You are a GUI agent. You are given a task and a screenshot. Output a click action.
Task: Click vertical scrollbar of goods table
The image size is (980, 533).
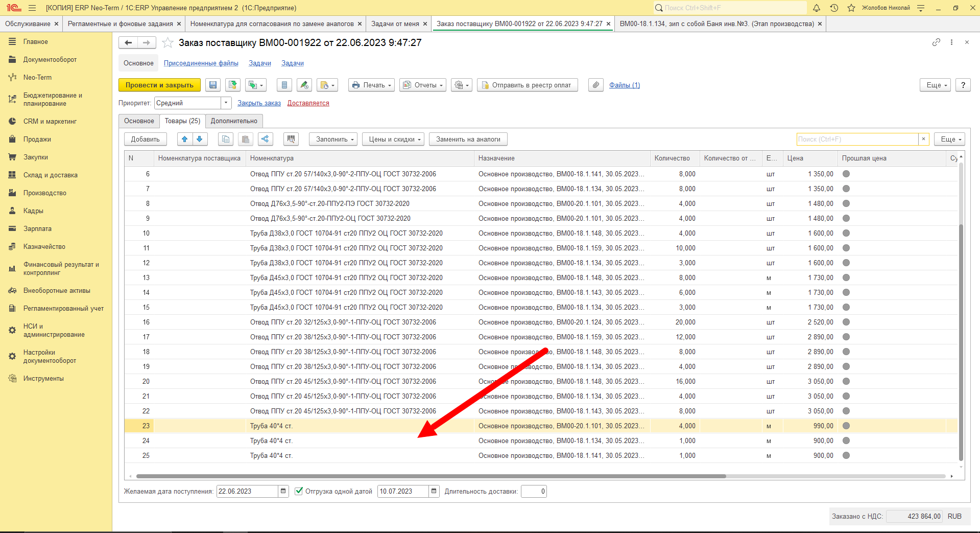961,342
